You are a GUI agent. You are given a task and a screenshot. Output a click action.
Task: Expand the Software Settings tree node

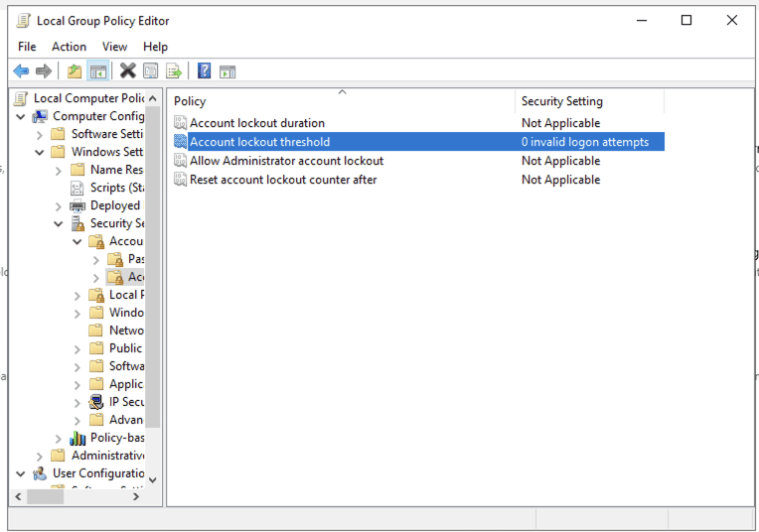pos(40,135)
